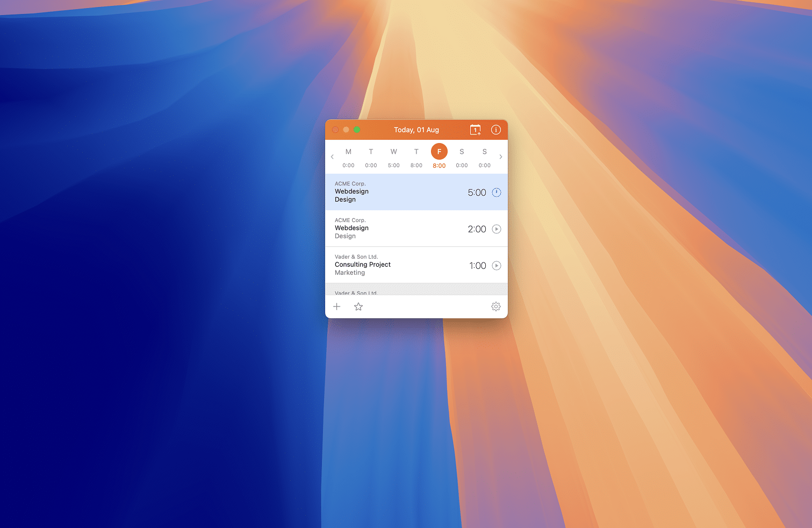
Task: Select the ACME Webdesign 2:00 entry
Action: pyautogui.click(x=416, y=229)
